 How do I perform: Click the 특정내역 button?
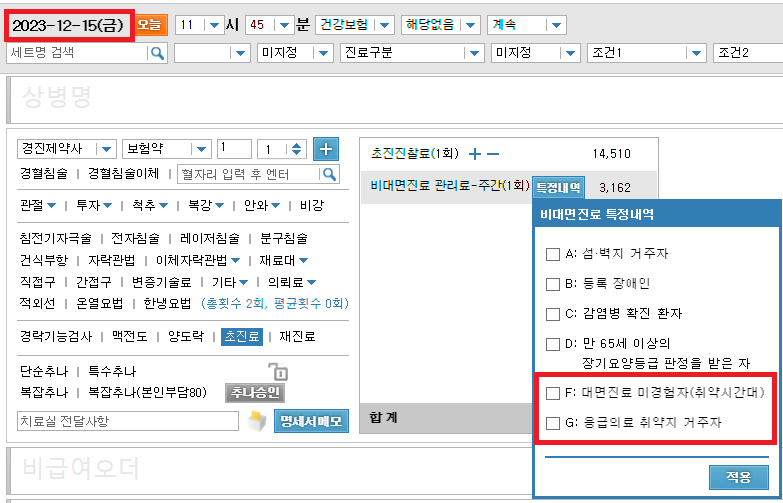click(x=558, y=188)
